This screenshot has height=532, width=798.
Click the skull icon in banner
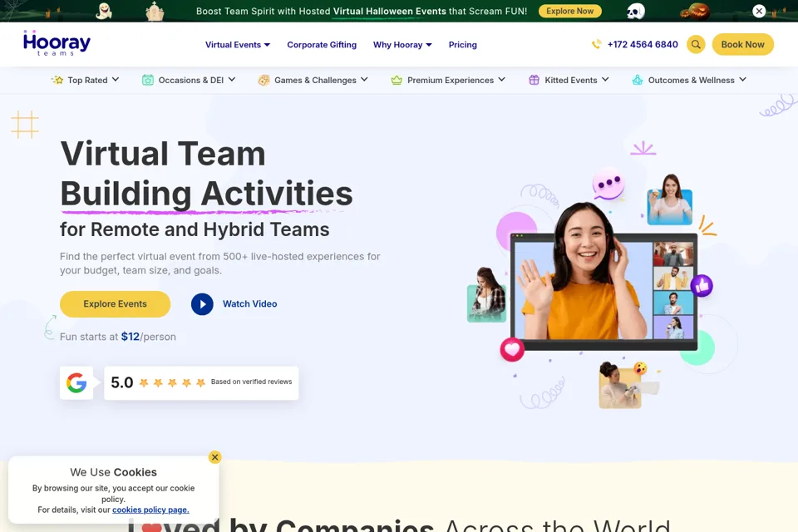click(635, 11)
